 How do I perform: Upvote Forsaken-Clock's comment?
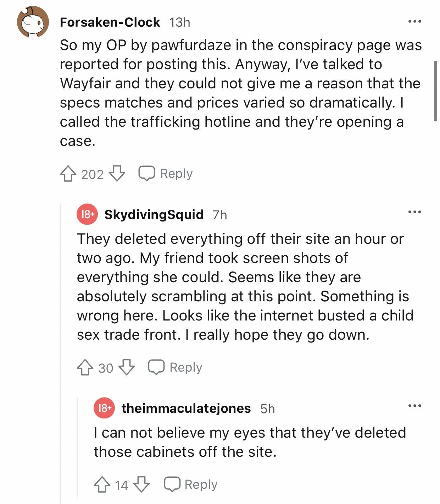(x=68, y=174)
